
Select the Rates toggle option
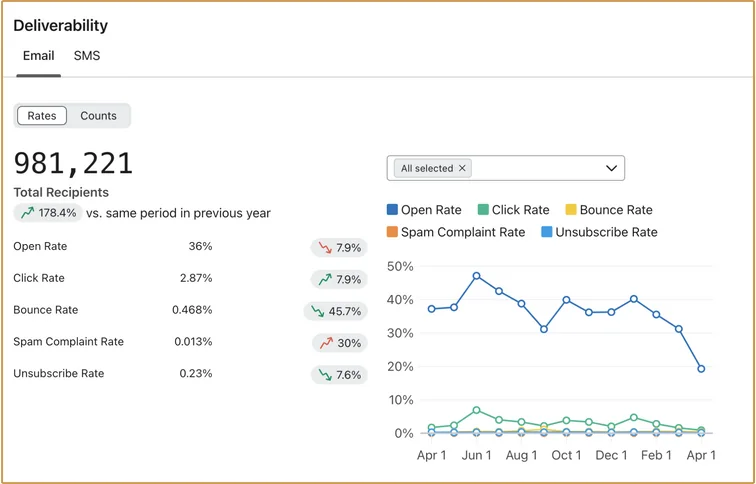click(42, 116)
